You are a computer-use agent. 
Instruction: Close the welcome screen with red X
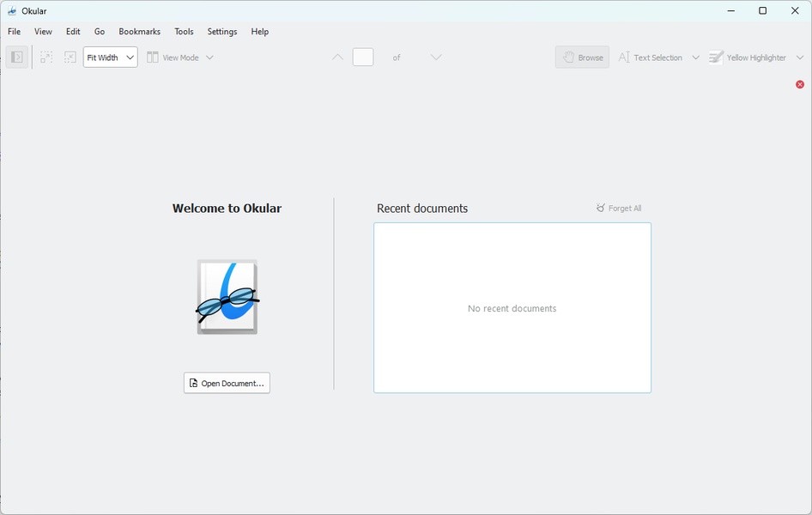click(800, 84)
